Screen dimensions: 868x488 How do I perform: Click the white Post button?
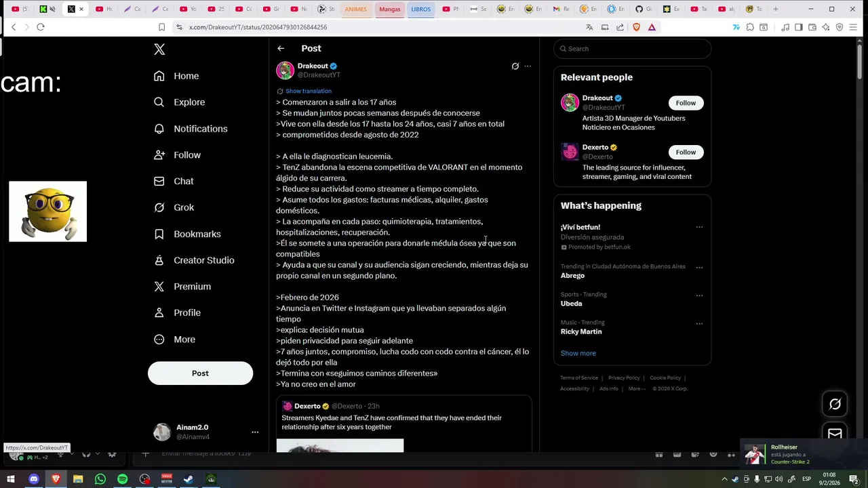pyautogui.click(x=200, y=373)
